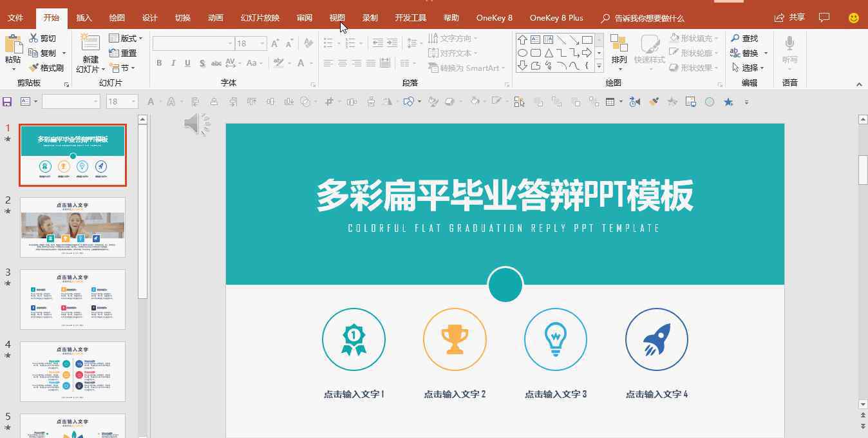Select the Format Painter (格式刷)
Image resolution: width=868 pixels, height=438 pixels.
pos(46,68)
